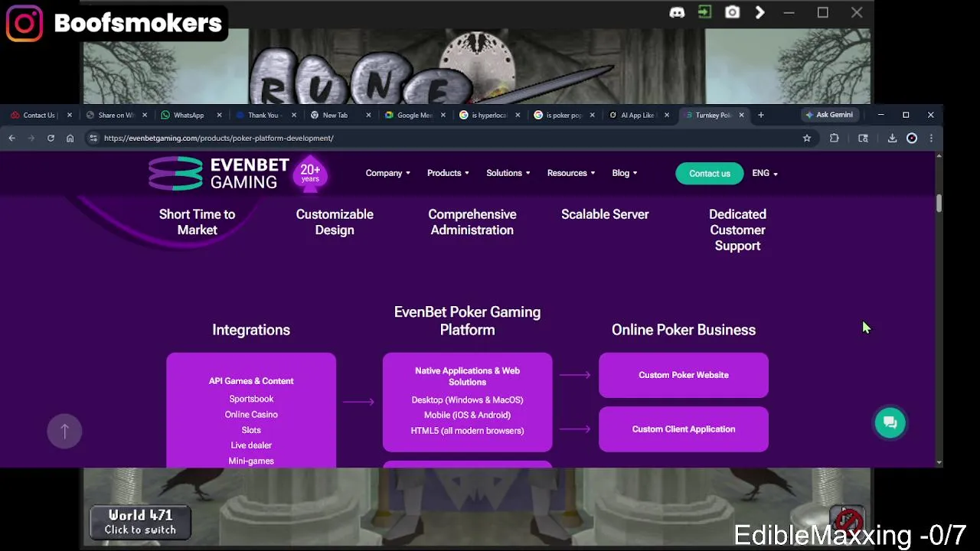Click the 20+ years spade badge

310,174
